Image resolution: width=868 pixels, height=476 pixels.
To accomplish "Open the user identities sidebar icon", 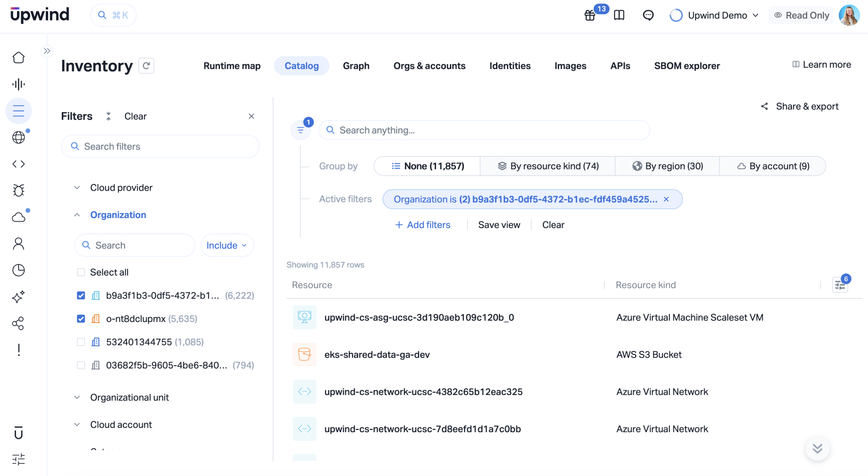I will [19, 244].
